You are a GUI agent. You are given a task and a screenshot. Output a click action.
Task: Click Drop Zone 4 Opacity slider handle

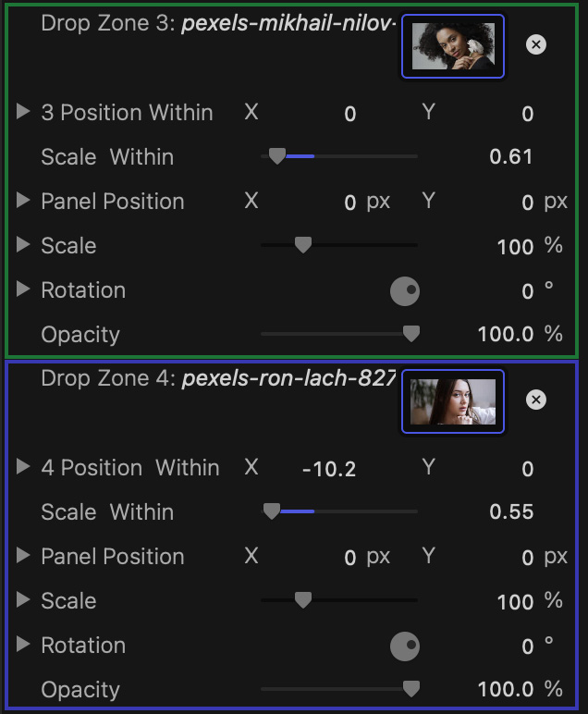[x=411, y=688]
